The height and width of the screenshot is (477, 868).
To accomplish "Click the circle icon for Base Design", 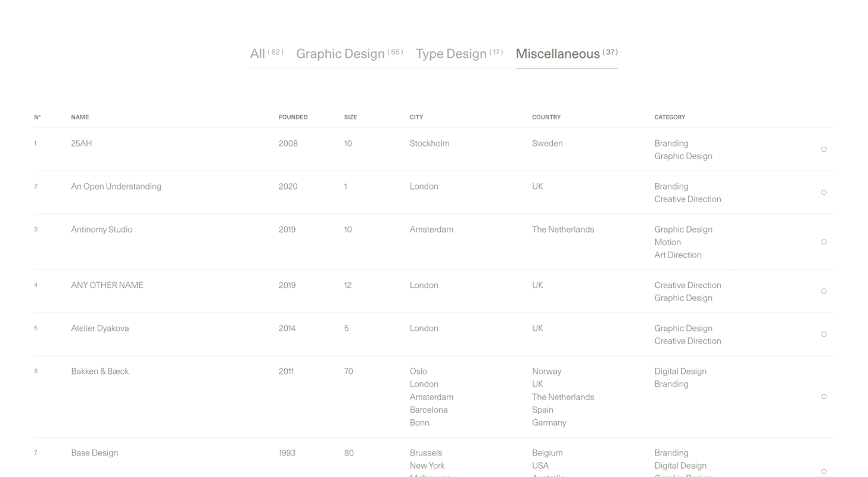I will point(824,472).
